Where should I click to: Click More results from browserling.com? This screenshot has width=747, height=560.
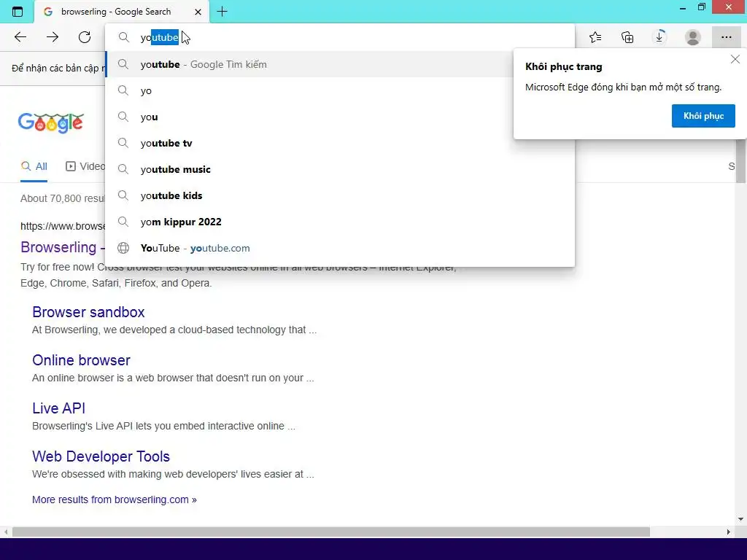[x=115, y=499]
